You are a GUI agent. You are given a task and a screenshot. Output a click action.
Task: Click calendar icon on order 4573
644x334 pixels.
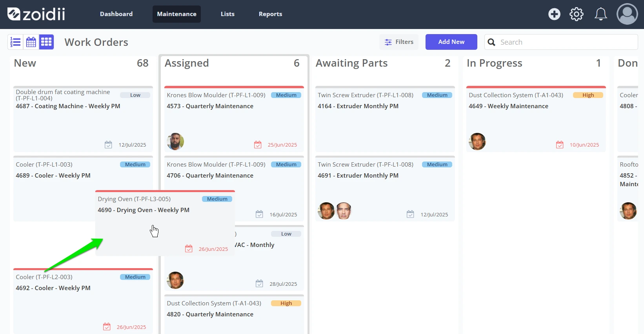pos(258,145)
